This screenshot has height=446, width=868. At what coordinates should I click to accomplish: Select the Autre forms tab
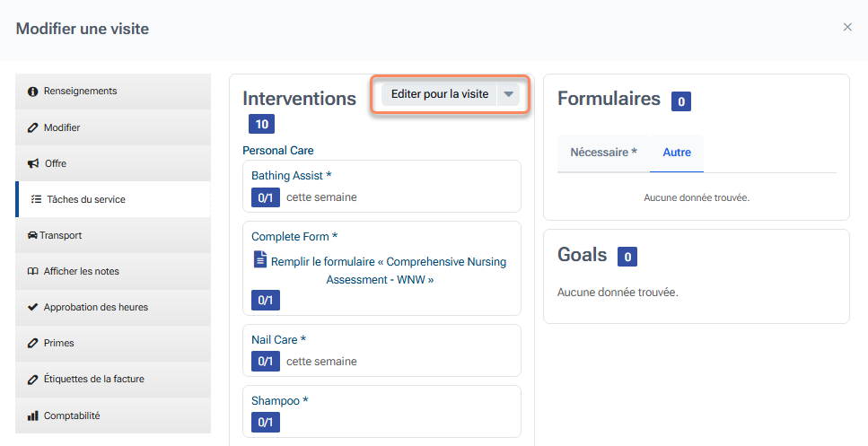coord(677,153)
